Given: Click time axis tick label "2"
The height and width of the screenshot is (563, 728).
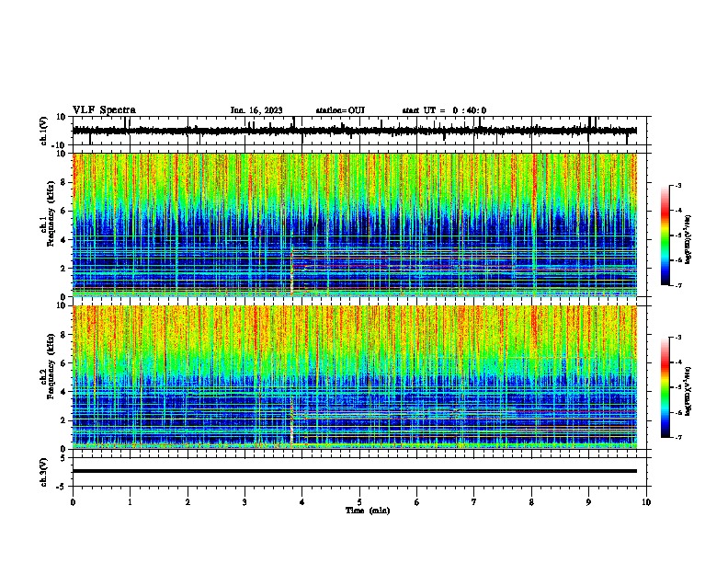Looking at the screenshot, I should 188,502.
